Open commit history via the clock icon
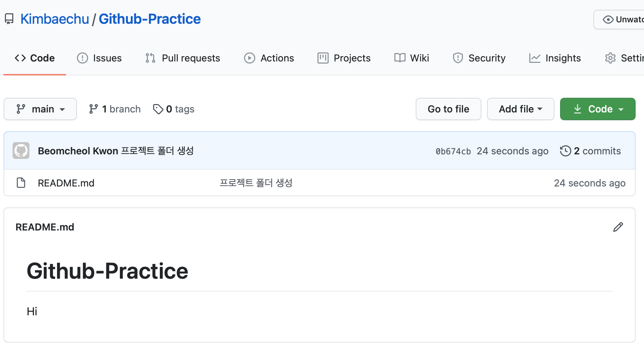 pos(565,151)
